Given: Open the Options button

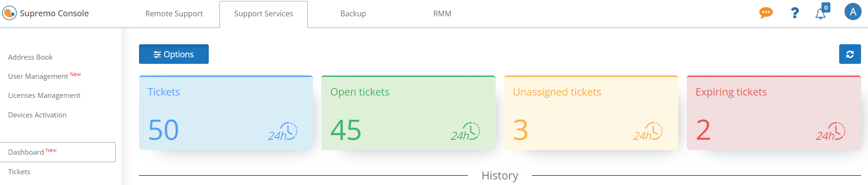Looking at the screenshot, I should 174,54.
